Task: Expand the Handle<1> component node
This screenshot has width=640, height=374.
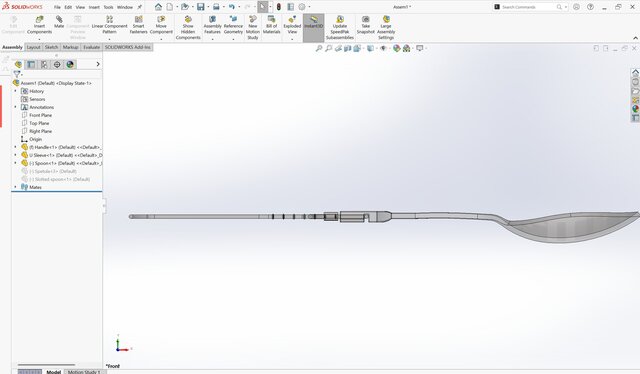Action: pyautogui.click(x=16, y=147)
